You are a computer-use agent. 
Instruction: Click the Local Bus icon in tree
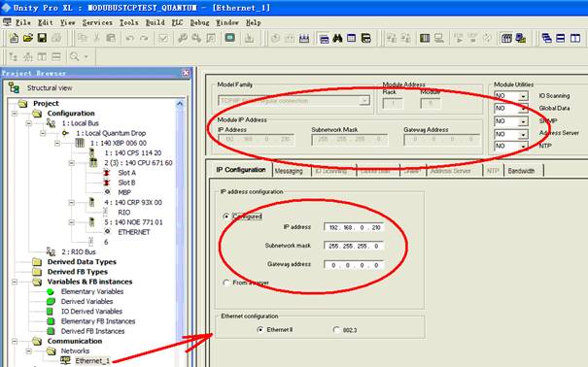point(51,123)
